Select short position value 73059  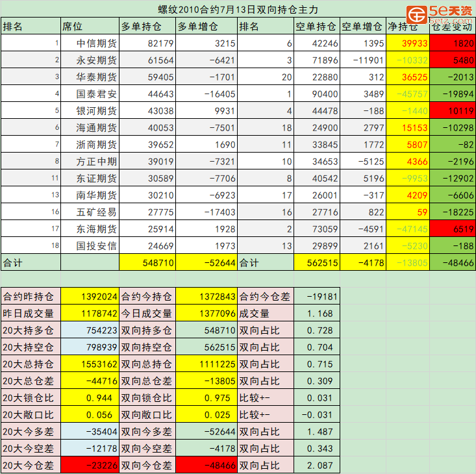317,229
